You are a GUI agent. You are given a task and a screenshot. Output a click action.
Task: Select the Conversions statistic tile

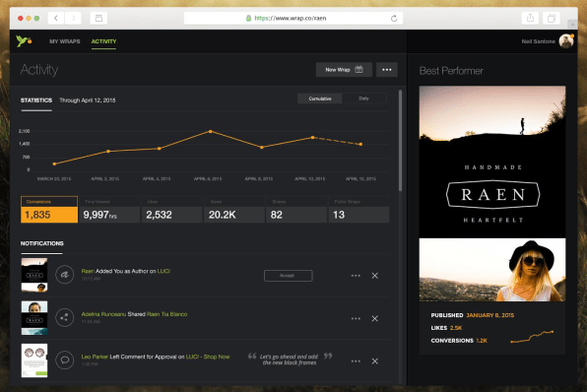(x=49, y=210)
